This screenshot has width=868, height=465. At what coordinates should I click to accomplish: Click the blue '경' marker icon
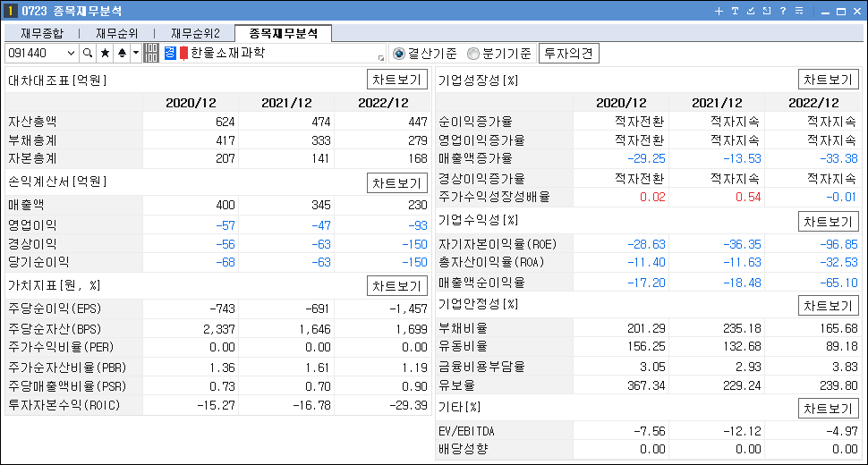pos(170,53)
